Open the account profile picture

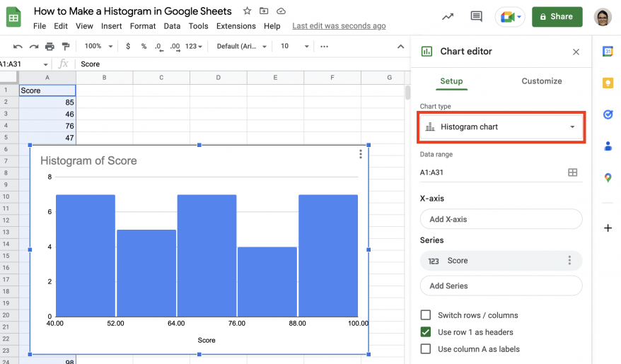[x=603, y=17]
